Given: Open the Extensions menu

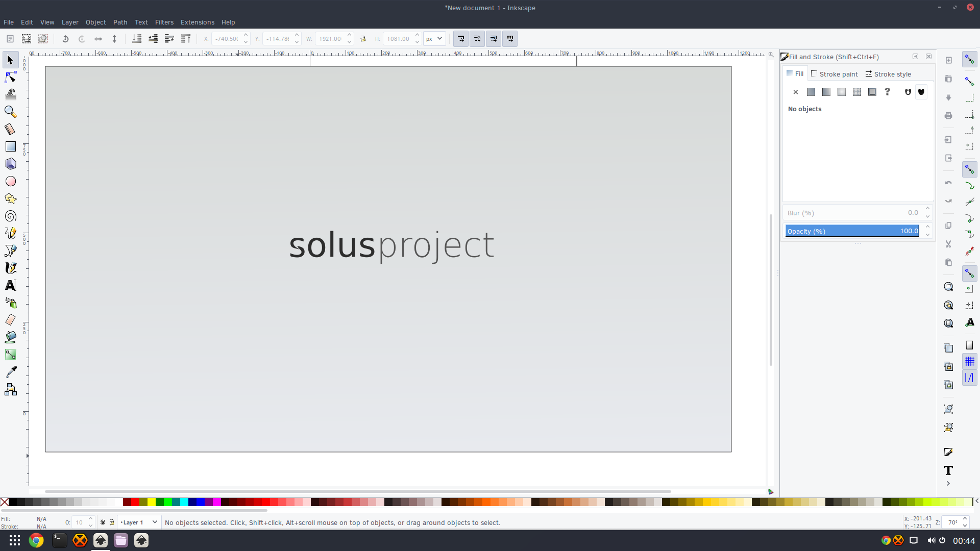Looking at the screenshot, I should coord(197,22).
